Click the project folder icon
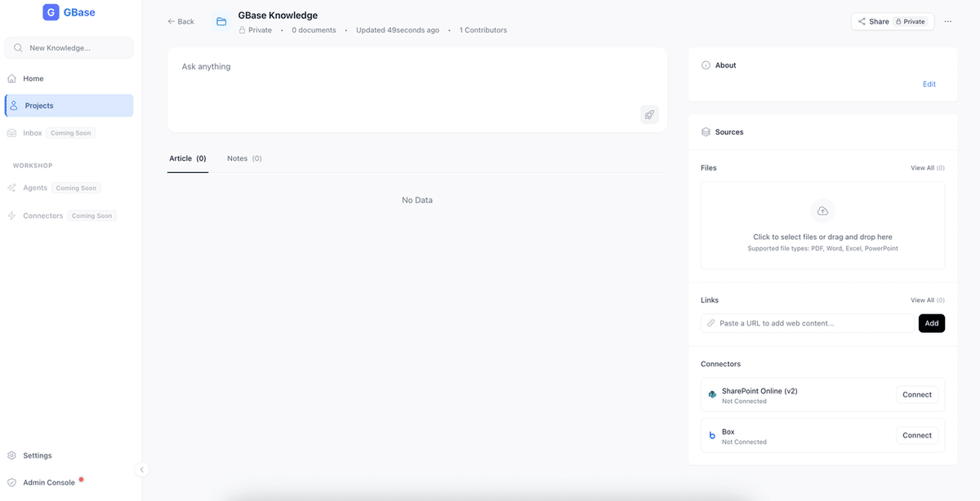Viewport: 980px width, 501px height. (x=221, y=22)
